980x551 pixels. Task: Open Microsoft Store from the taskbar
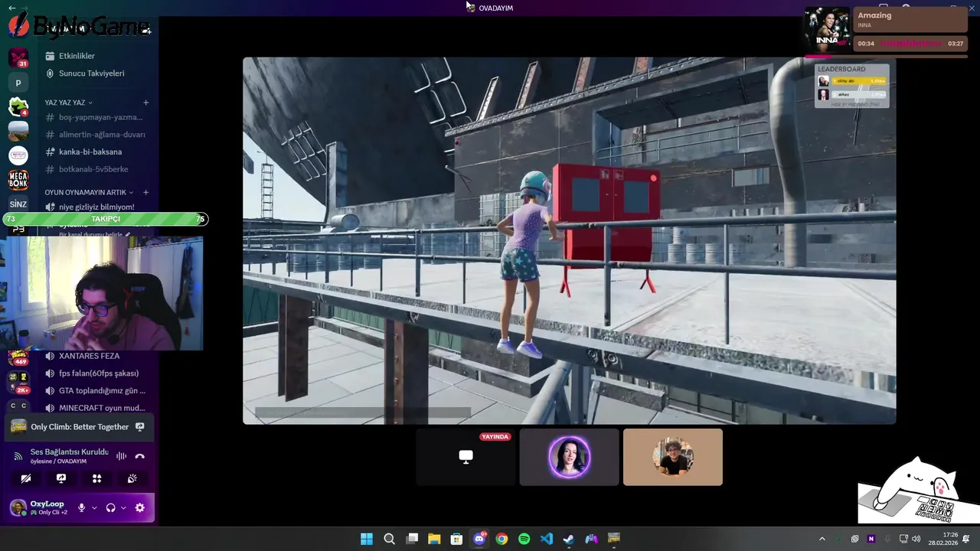pyautogui.click(x=456, y=539)
